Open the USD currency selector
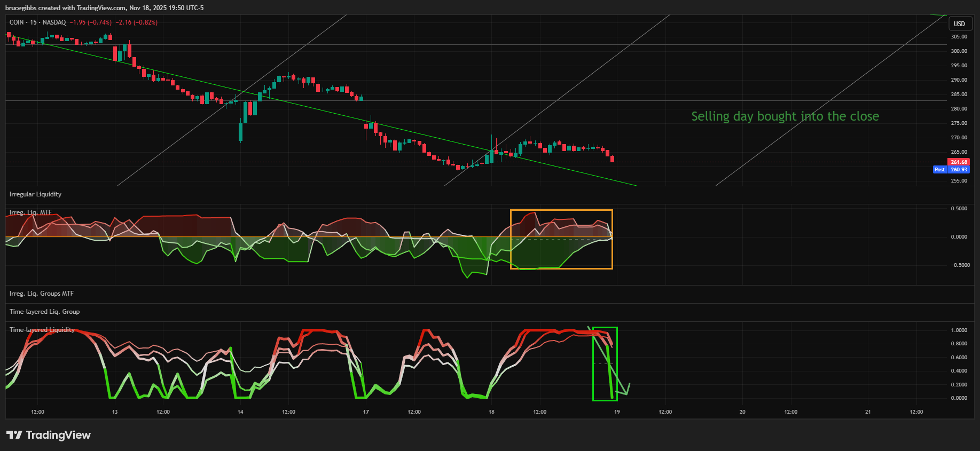980x451 pixels. 959,24
